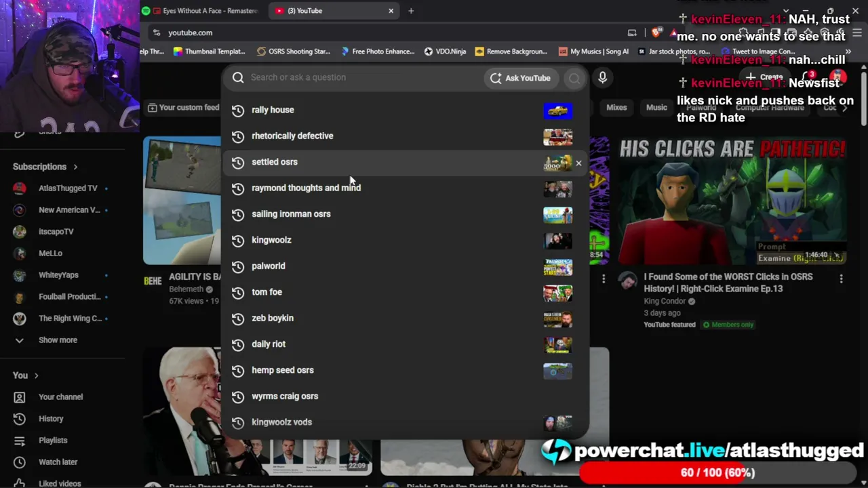Open the Thumbnail Templat... bookmark
Viewport: 868px width, 488px height.
209,52
